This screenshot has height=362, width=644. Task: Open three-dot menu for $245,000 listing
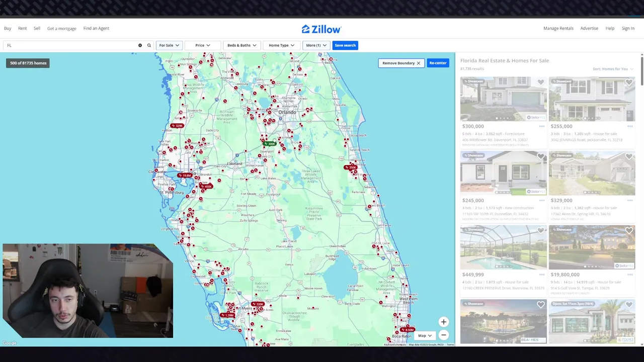(x=542, y=200)
